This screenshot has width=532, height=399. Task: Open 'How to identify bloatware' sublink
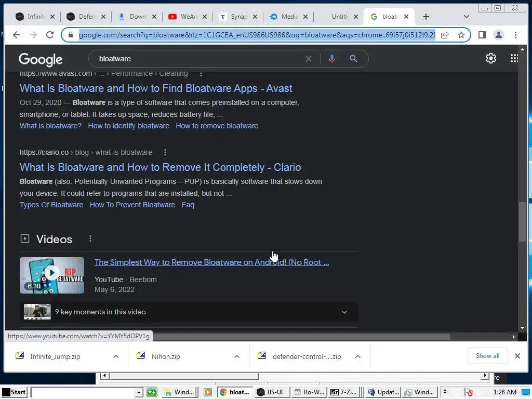click(x=129, y=126)
